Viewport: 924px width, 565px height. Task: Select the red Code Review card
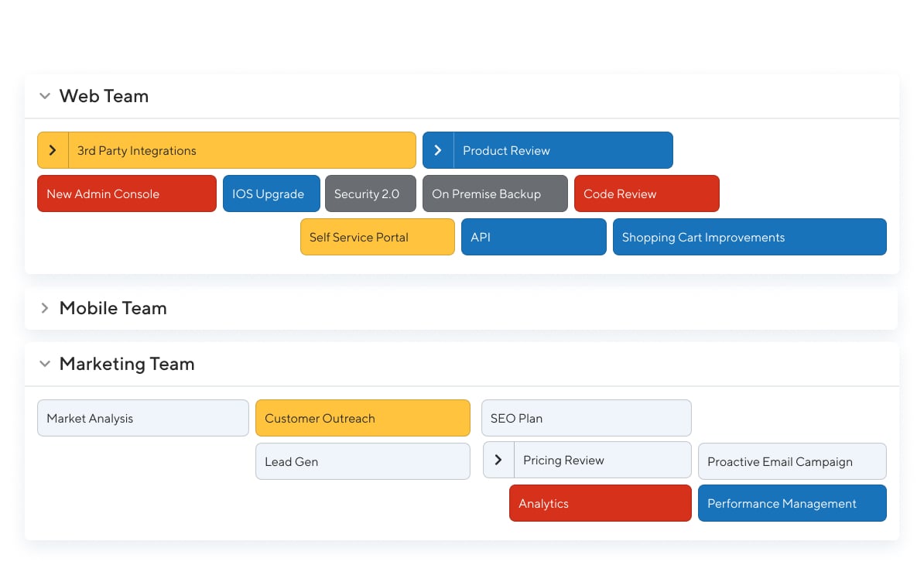tap(646, 194)
